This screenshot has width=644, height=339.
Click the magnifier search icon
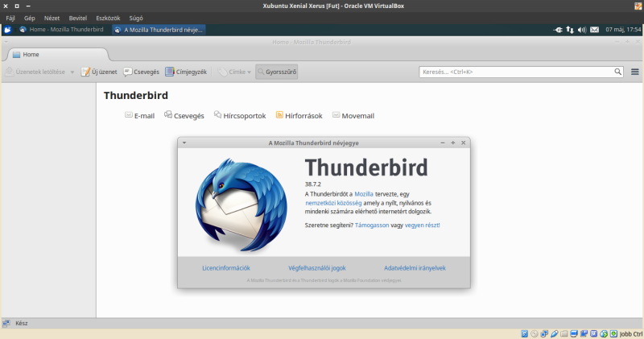point(618,72)
